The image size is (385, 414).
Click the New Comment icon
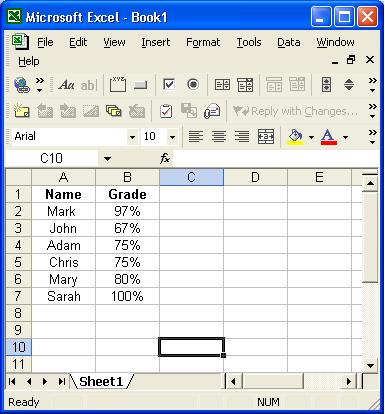click(22, 111)
